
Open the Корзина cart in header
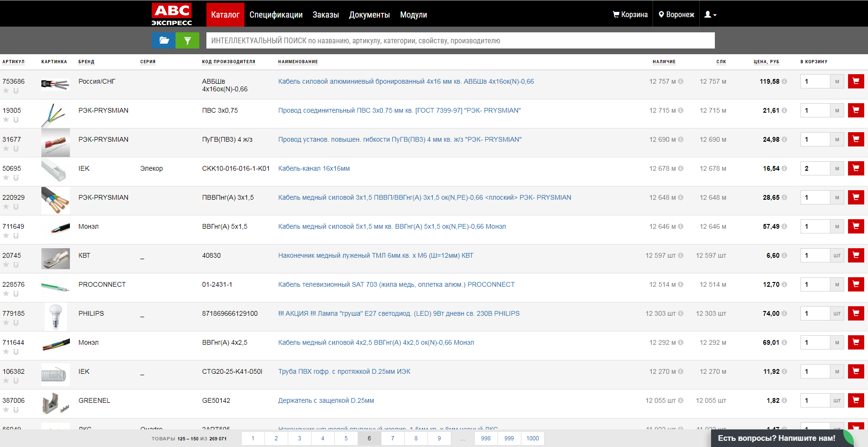tap(630, 14)
